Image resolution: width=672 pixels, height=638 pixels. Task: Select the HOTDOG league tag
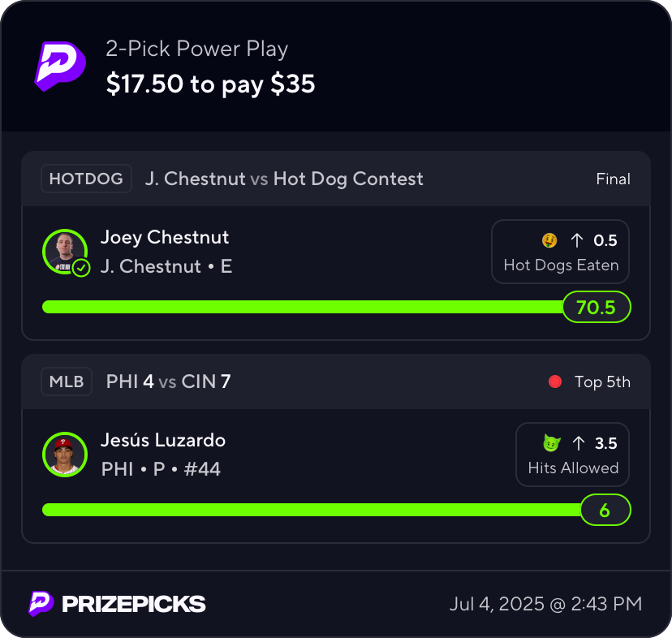tap(86, 179)
